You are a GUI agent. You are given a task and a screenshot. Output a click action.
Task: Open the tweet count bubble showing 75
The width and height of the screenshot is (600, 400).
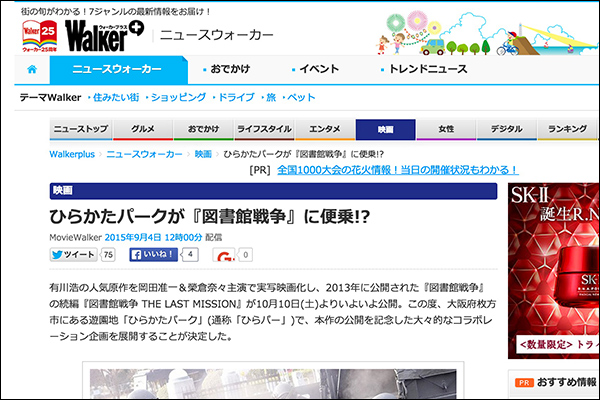click(108, 255)
